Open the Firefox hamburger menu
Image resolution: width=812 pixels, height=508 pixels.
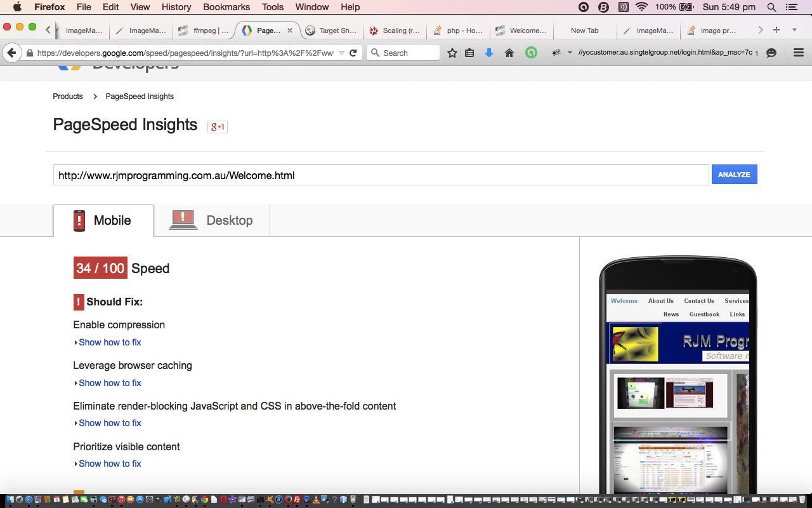(799, 53)
